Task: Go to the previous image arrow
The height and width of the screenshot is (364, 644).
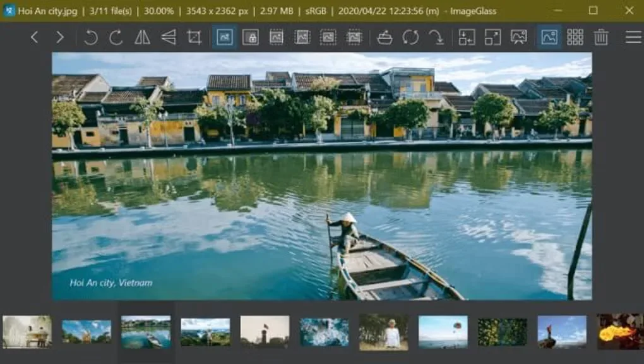Action: (34, 37)
